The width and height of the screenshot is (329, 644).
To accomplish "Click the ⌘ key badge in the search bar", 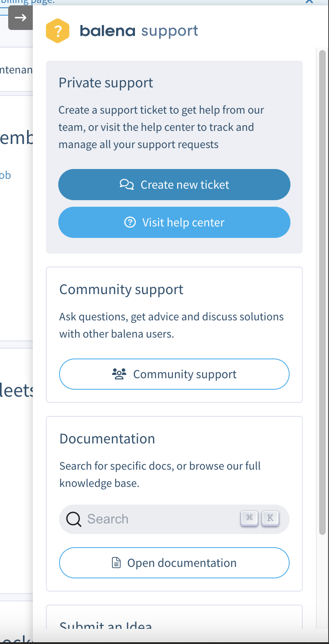I will (x=249, y=518).
